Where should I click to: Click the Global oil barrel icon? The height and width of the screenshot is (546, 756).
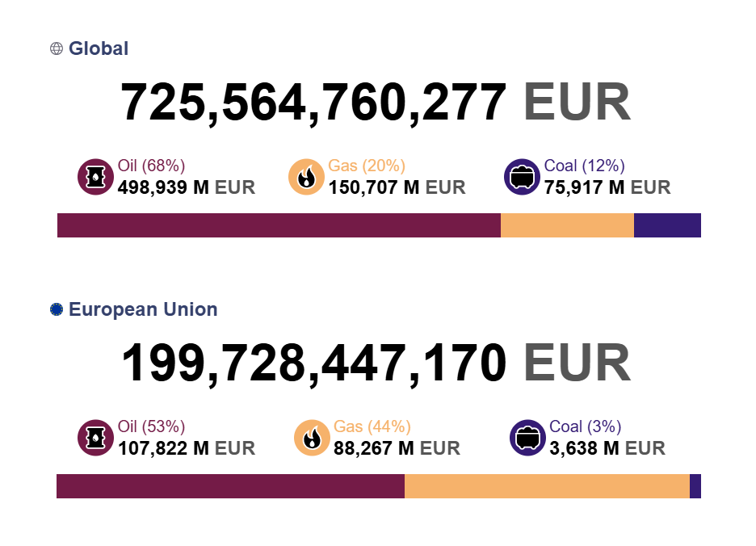click(94, 177)
